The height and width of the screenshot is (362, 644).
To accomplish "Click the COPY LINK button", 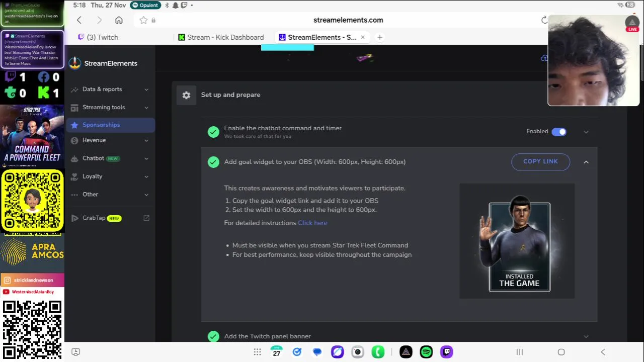I will 540,162.
